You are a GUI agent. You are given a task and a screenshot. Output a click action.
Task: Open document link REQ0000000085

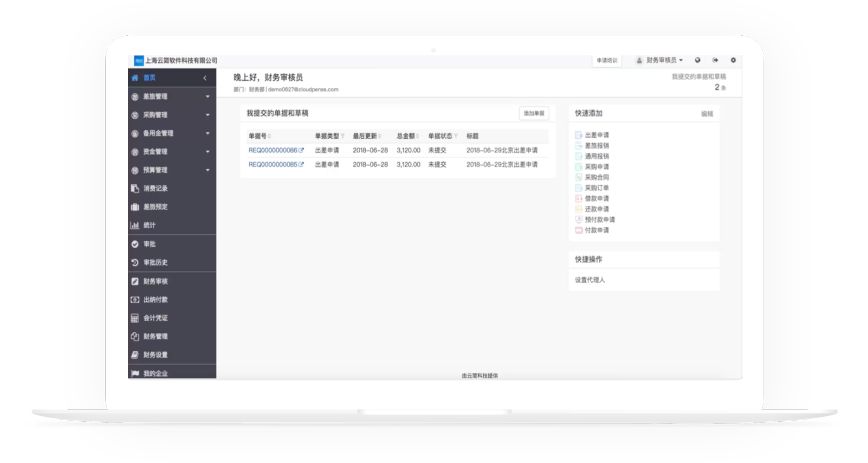tap(273, 164)
